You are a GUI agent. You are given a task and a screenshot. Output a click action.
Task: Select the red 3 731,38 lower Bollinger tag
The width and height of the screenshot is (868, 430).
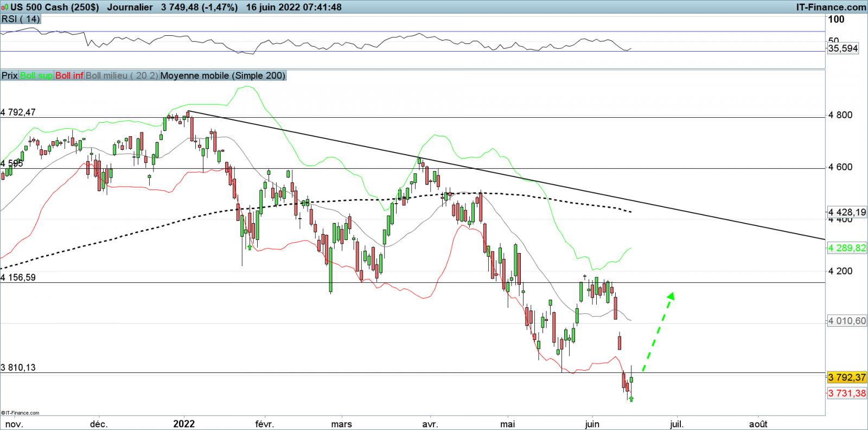846,393
